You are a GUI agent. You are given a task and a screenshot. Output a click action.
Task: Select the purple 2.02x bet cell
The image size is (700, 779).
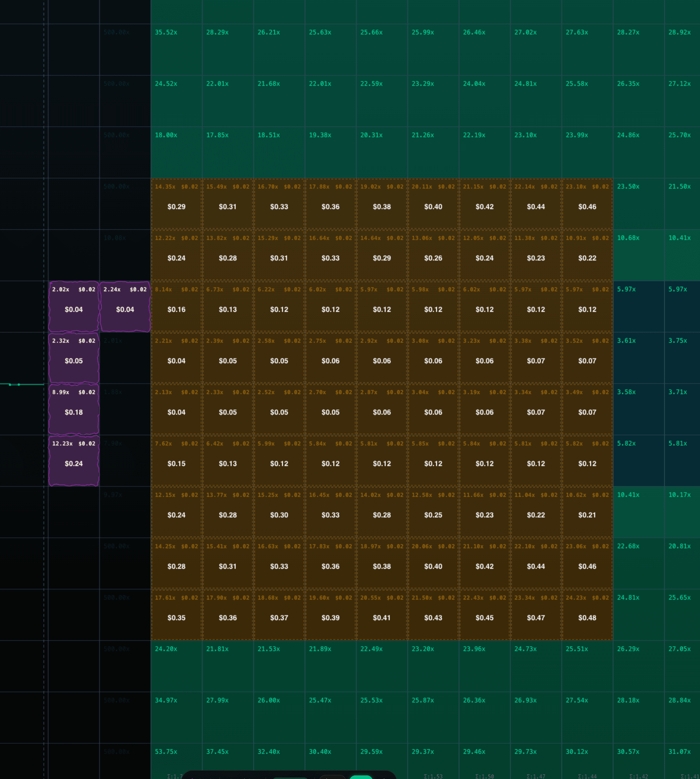point(73,306)
